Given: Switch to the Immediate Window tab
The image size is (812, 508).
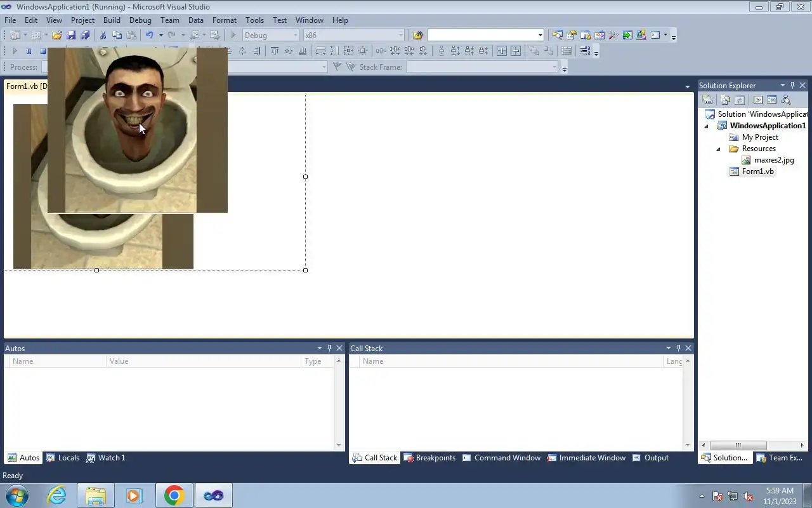Looking at the screenshot, I should coord(586,458).
